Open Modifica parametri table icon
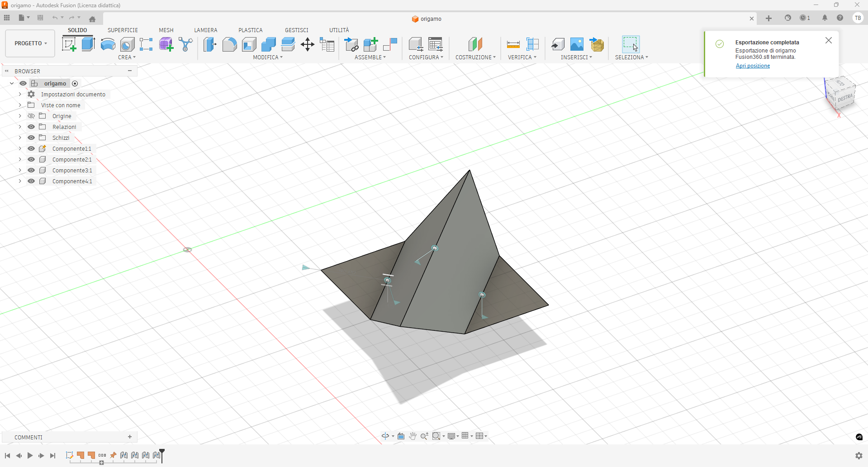Screen dimensions: 868x467 (327, 44)
